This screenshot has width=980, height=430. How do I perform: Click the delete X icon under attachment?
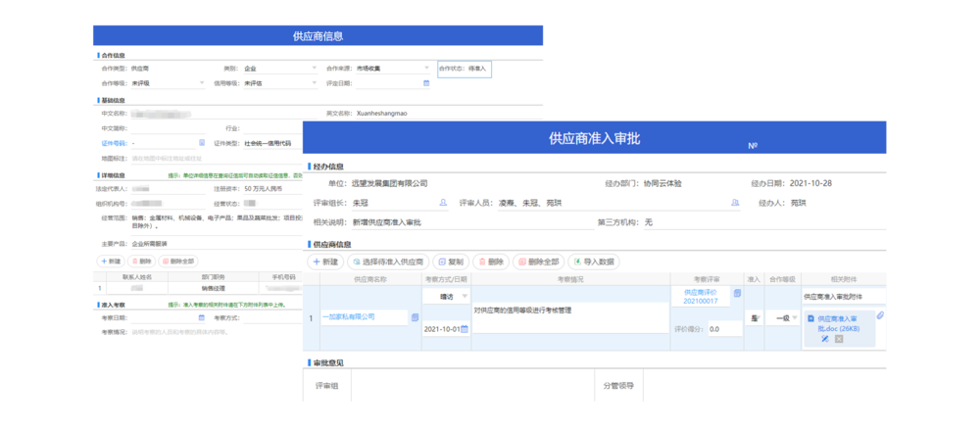pos(839,339)
